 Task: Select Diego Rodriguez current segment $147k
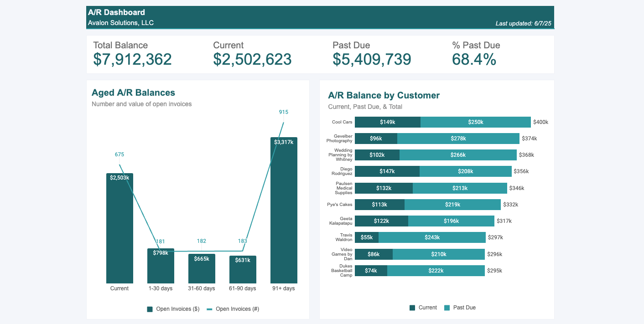coord(387,171)
